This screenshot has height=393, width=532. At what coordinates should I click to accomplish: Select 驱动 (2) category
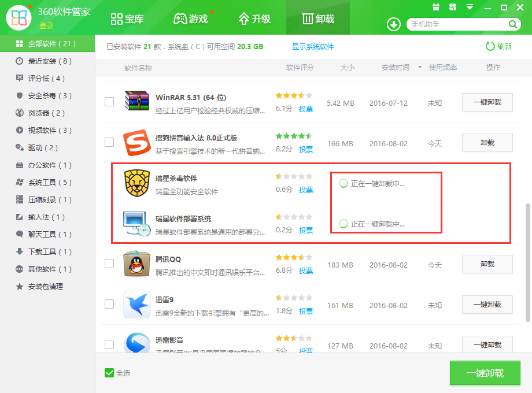pos(47,147)
